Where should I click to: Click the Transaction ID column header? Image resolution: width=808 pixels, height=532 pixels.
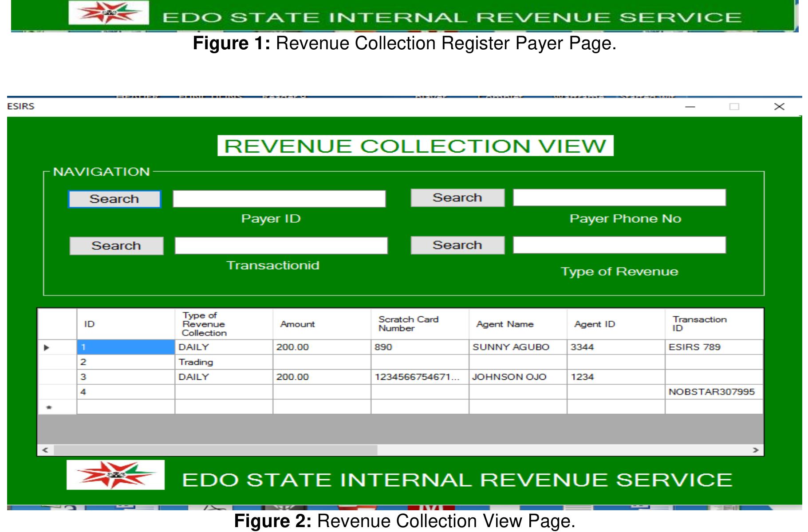714,324
